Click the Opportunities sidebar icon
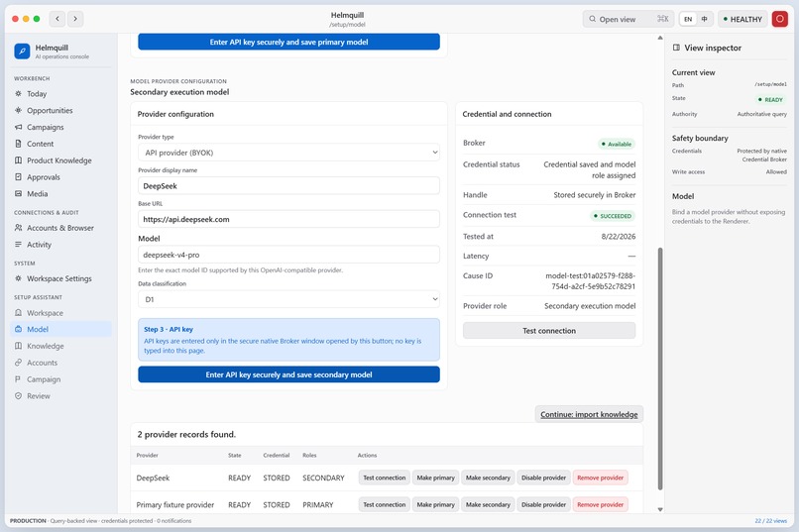The image size is (799, 532). pos(19,111)
